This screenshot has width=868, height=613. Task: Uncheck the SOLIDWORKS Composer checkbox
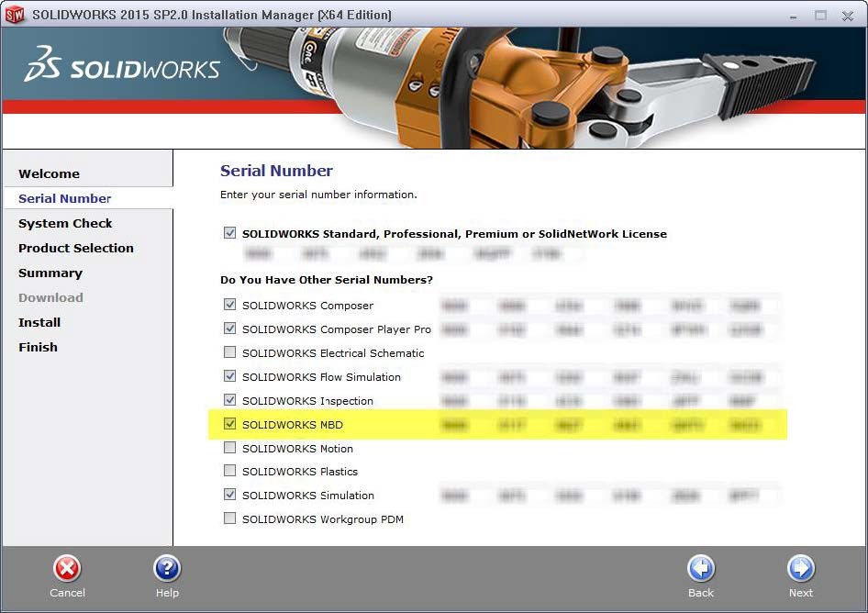click(229, 305)
